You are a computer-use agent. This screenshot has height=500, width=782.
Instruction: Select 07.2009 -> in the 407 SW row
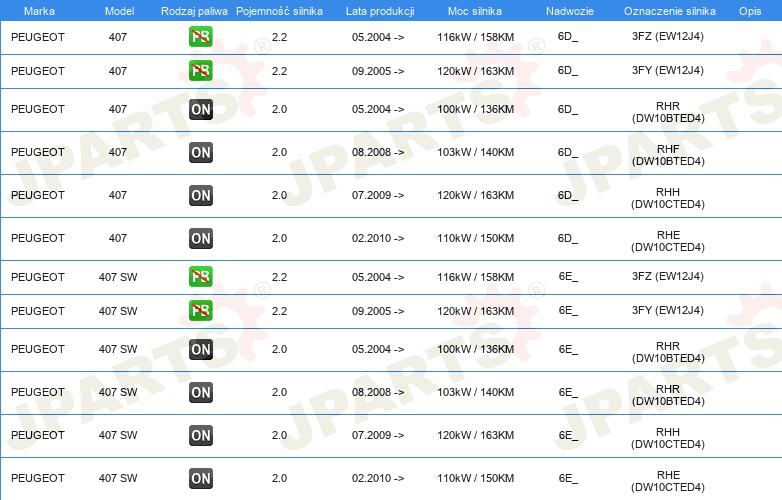pos(378,435)
